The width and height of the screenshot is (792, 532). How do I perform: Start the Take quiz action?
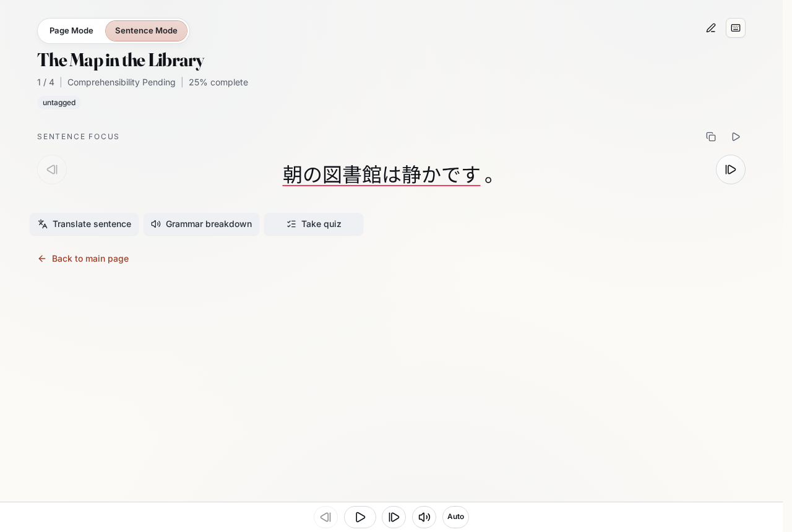click(x=314, y=224)
